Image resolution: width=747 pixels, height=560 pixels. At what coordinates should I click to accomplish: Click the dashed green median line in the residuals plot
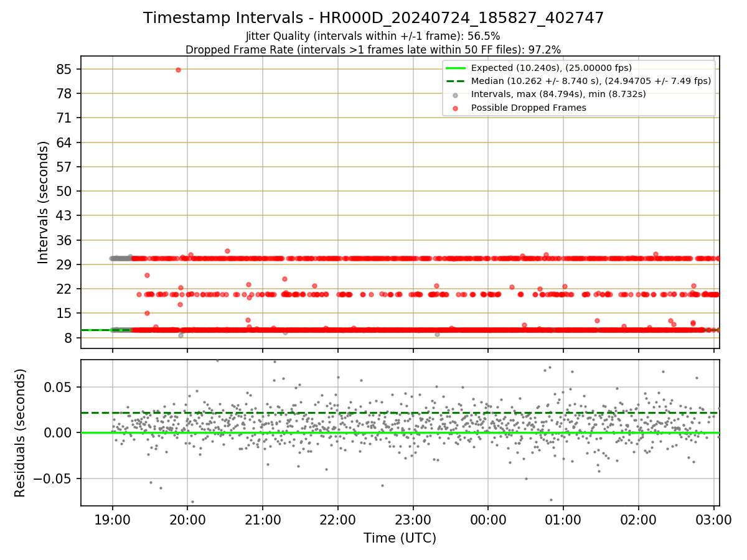(400, 413)
